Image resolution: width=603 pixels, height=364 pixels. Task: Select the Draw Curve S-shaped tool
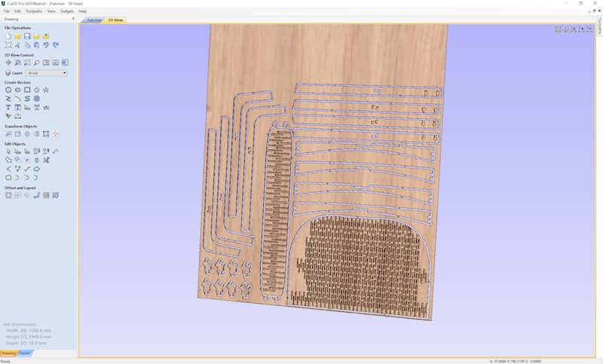(x=27, y=99)
